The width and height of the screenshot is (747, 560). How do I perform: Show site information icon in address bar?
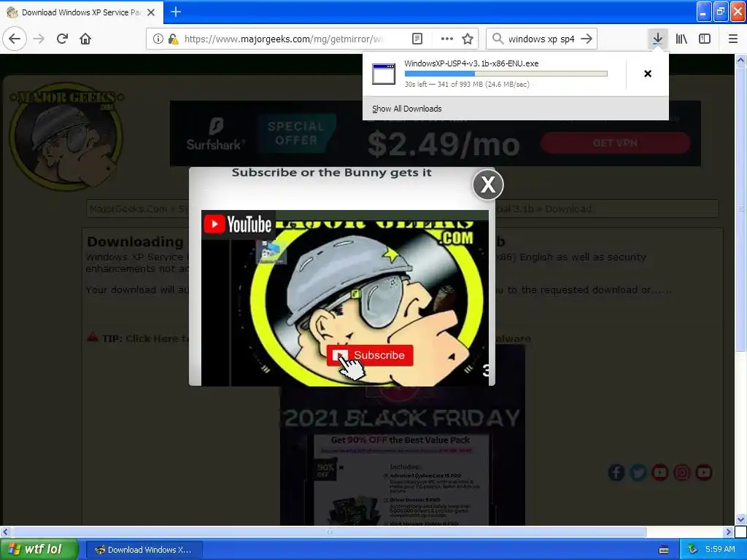pyautogui.click(x=158, y=39)
